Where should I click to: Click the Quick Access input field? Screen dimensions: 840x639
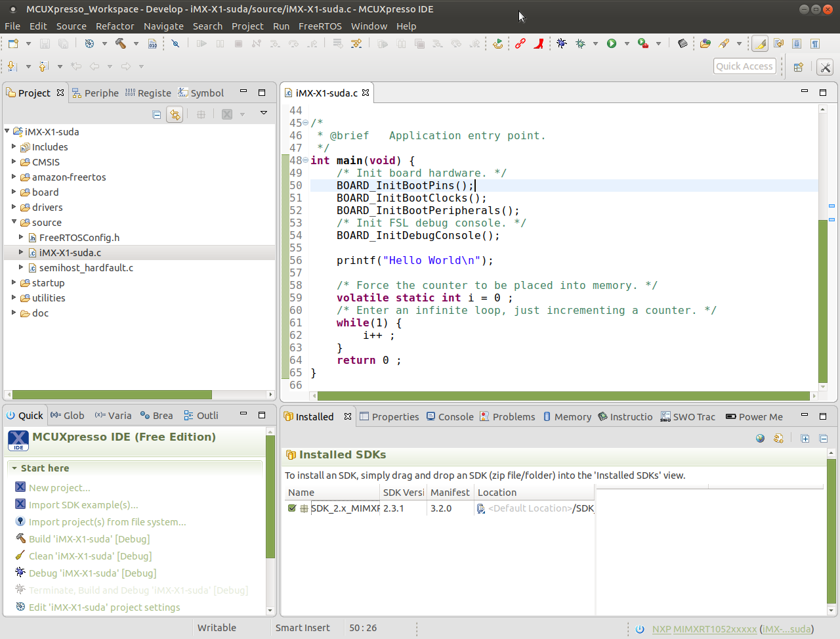pos(745,66)
